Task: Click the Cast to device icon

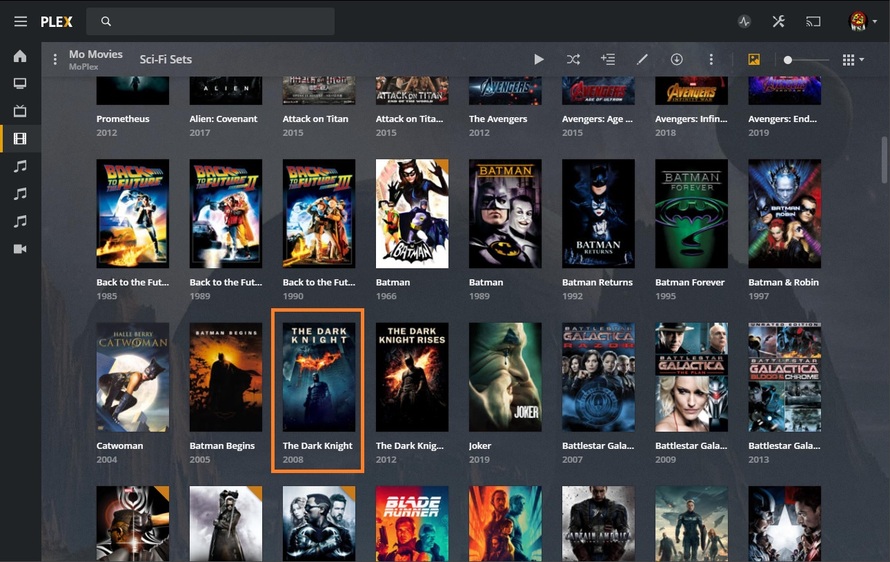Action: (813, 22)
